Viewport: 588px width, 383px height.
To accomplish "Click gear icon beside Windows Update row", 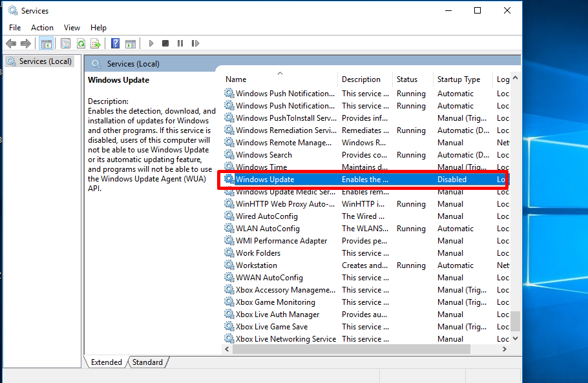I will tap(229, 179).
